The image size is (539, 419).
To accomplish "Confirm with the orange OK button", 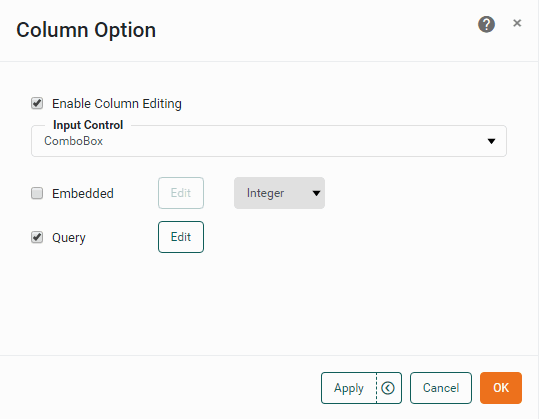I will tap(501, 388).
